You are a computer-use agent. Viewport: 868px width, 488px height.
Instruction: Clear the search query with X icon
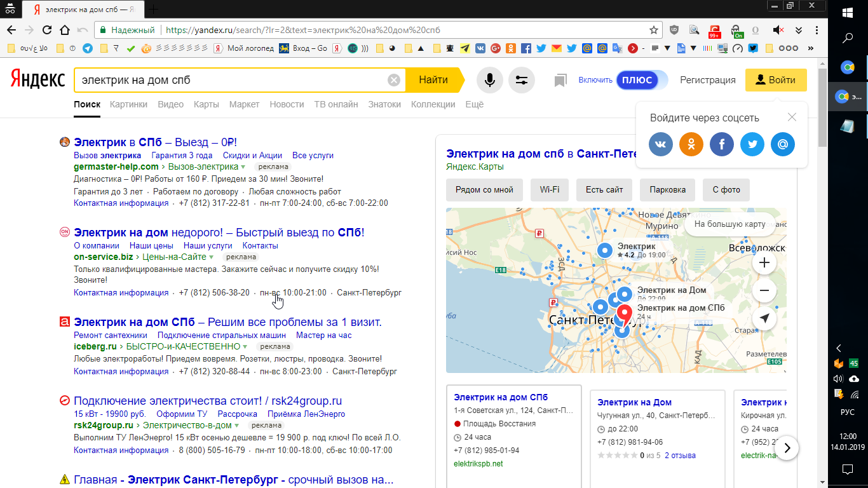click(394, 80)
